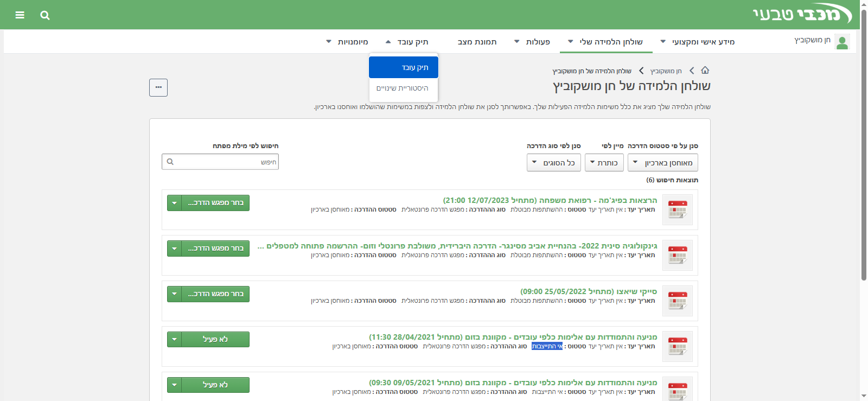
Task: Click calendar icon for 28/04/2021 session row
Action: pyautogui.click(x=678, y=346)
